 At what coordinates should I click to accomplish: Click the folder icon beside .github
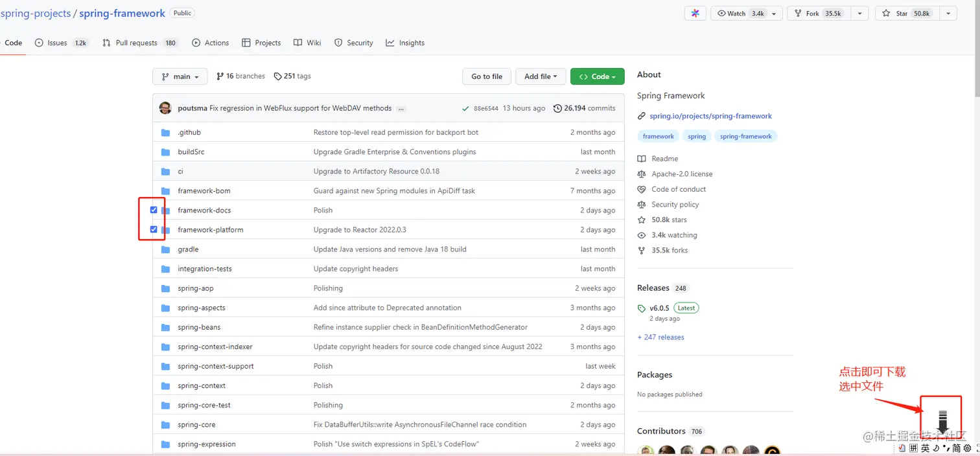click(x=165, y=133)
